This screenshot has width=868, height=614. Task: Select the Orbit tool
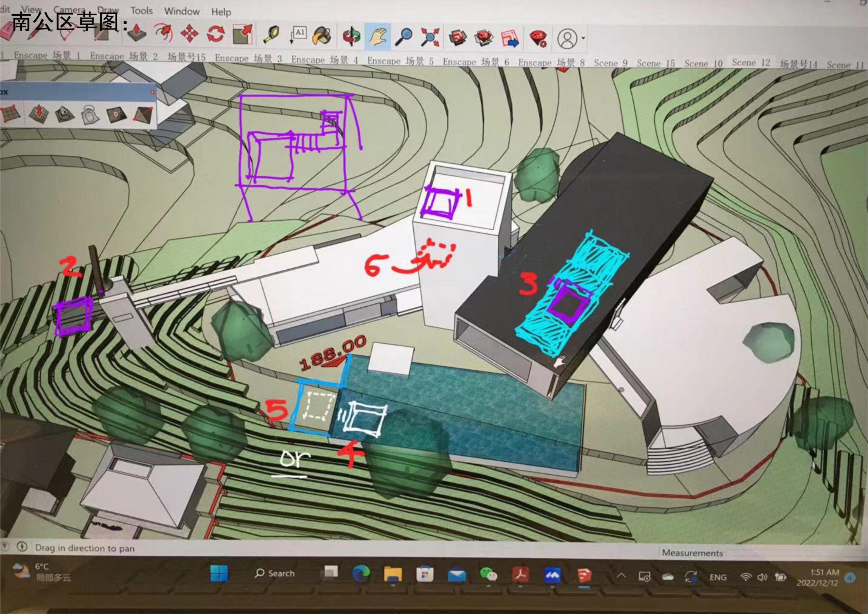pyautogui.click(x=351, y=37)
